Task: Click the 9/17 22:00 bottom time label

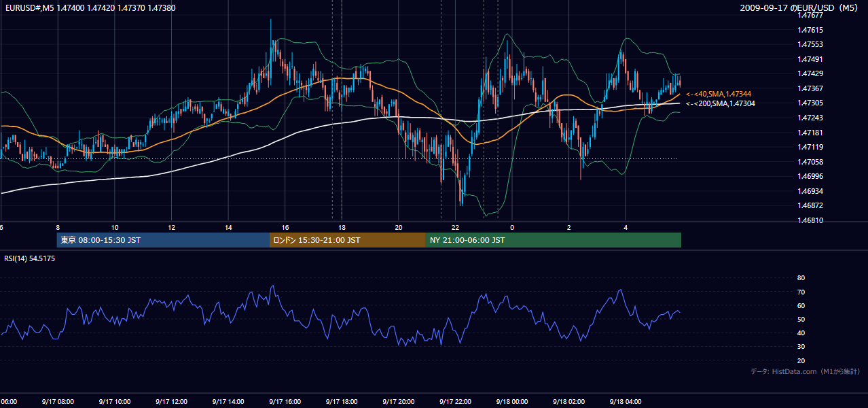Action: click(455, 401)
